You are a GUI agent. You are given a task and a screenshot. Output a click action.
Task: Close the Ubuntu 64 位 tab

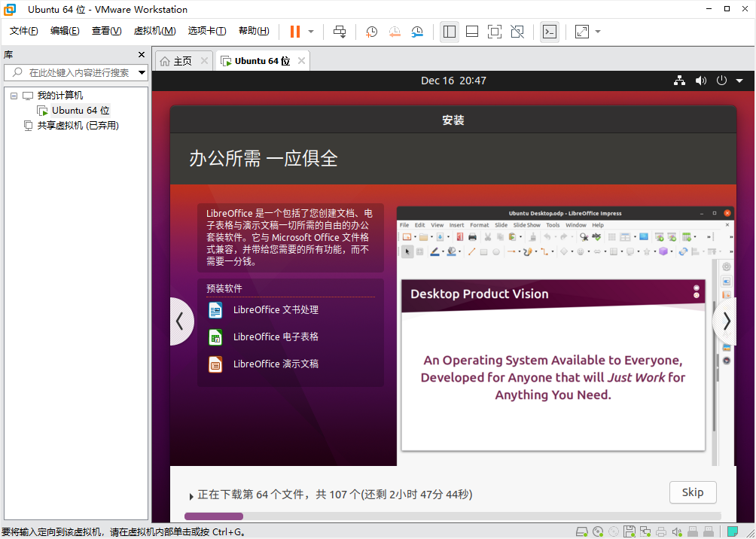(301, 61)
